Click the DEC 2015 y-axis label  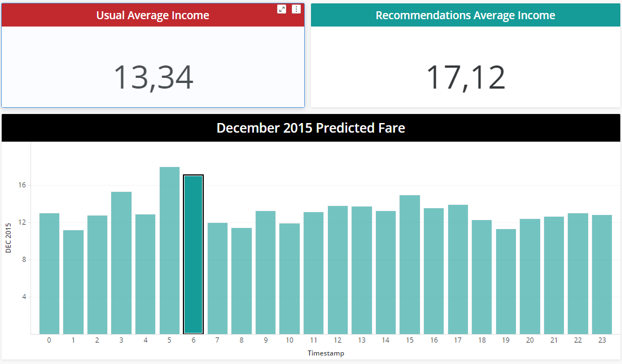tap(8, 238)
